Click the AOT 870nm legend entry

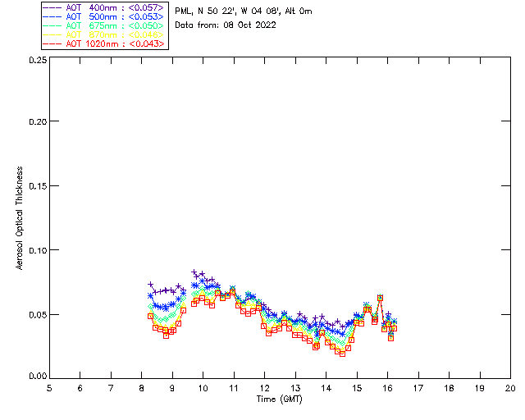coord(103,34)
